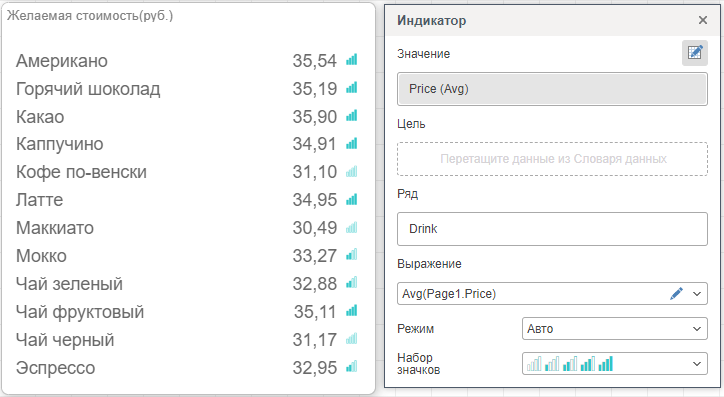Viewport: 724px width, 397px height.
Task: Click the indicator icon beside Кофе по-венски value
Action: [352, 172]
